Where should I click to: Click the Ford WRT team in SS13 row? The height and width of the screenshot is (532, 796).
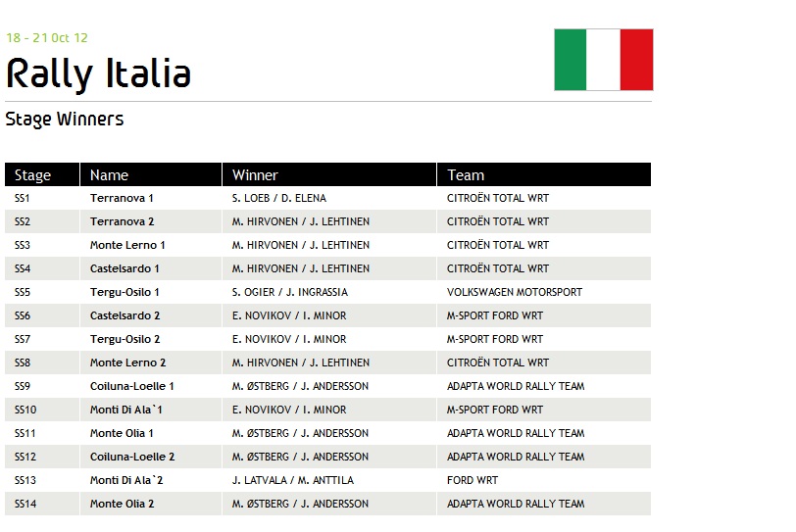(x=473, y=480)
